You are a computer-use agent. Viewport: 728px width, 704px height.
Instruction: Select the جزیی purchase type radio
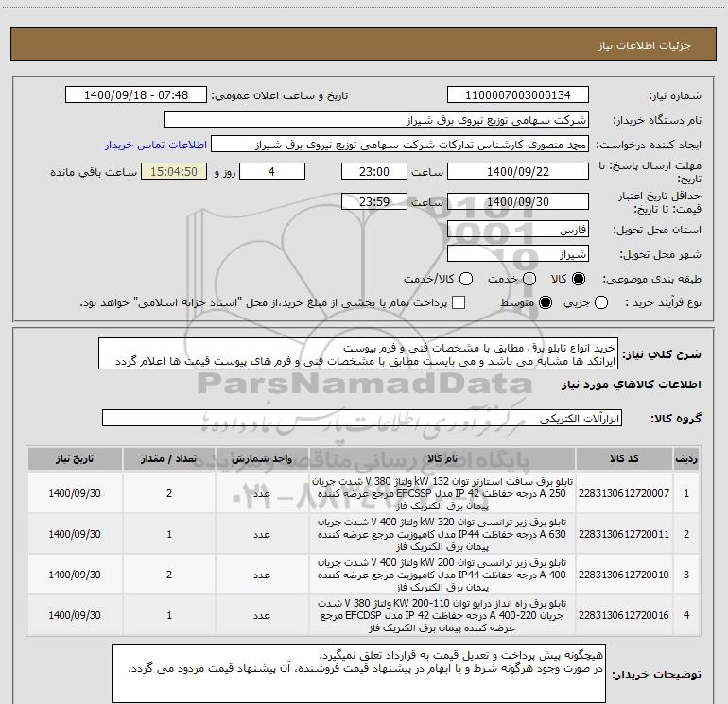(601, 303)
